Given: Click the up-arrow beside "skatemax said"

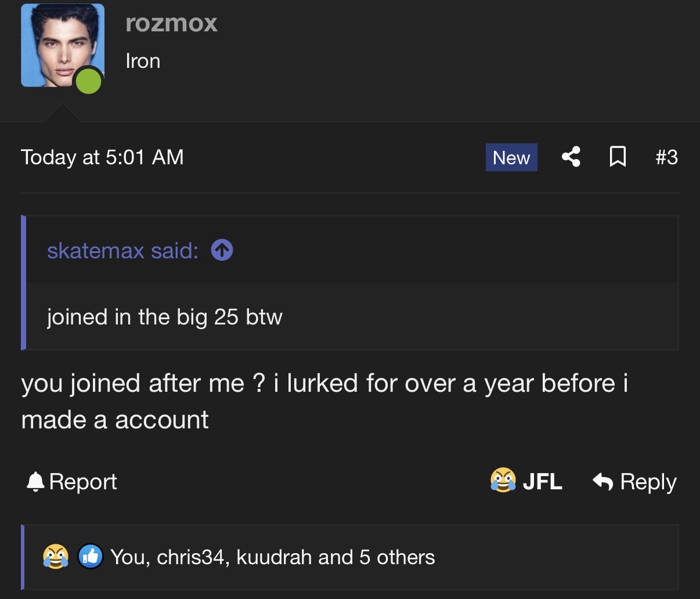Looking at the screenshot, I should 222,250.
